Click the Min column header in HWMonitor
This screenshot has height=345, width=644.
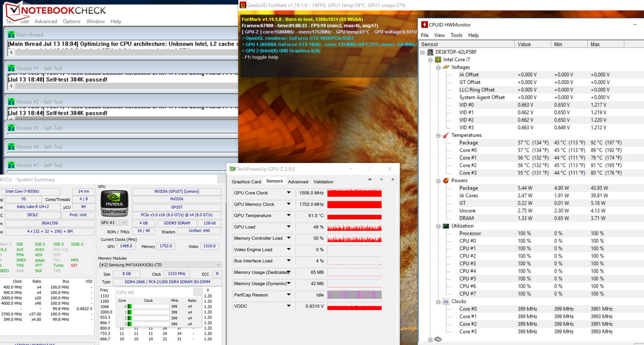(x=569, y=44)
